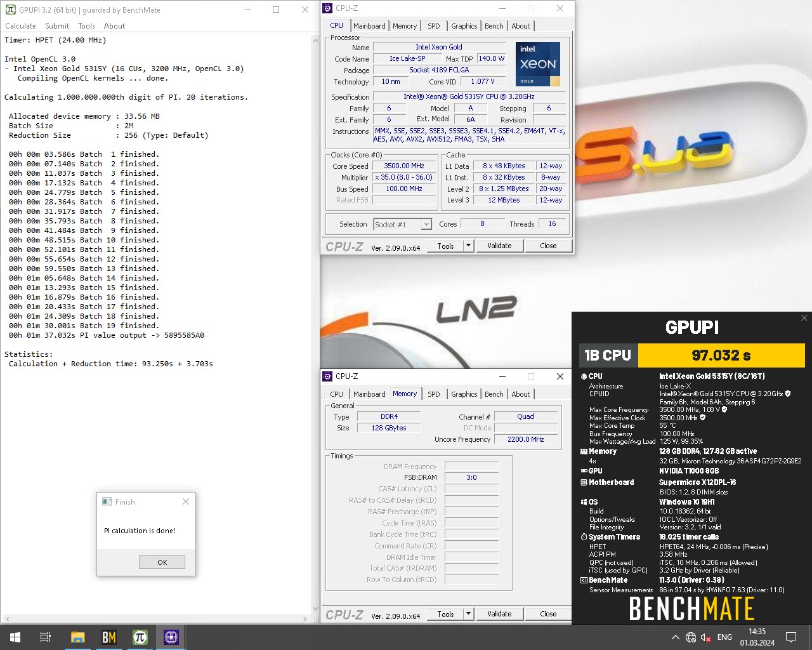
Task: Open GPUPI Submit menu
Action: 57,26
